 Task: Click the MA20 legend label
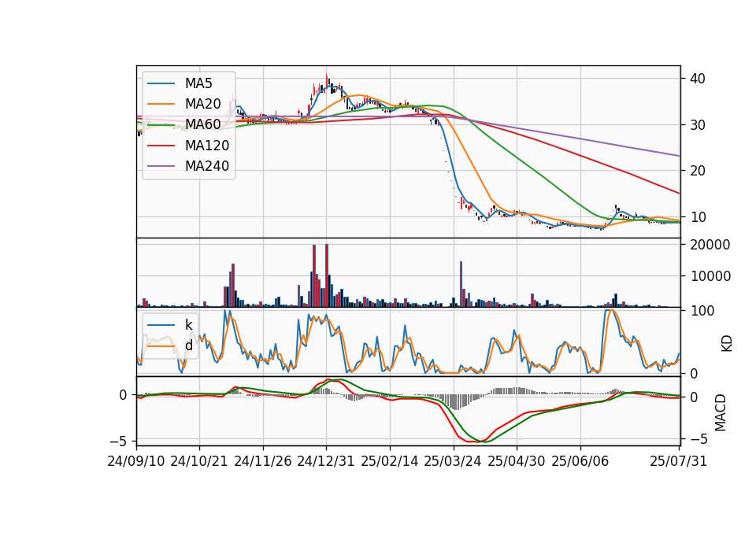coord(202,104)
